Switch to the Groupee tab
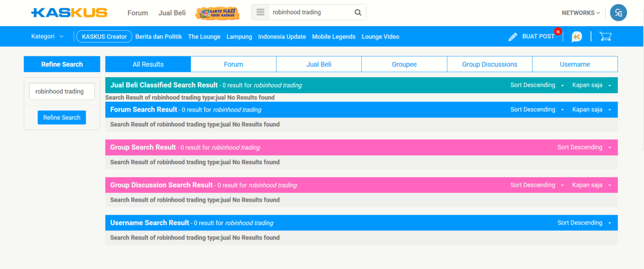Image resolution: width=644 pixels, height=269 pixels. [404, 64]
